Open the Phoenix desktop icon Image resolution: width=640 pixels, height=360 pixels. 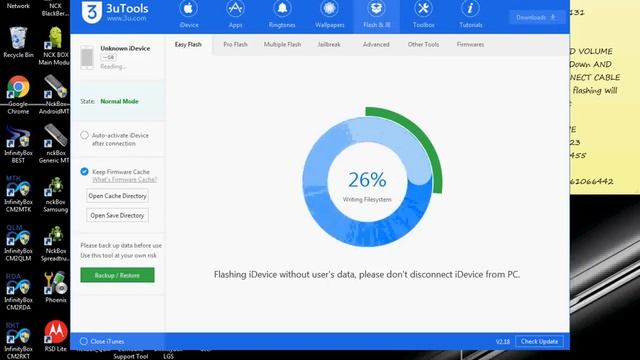tap(55, 287)
